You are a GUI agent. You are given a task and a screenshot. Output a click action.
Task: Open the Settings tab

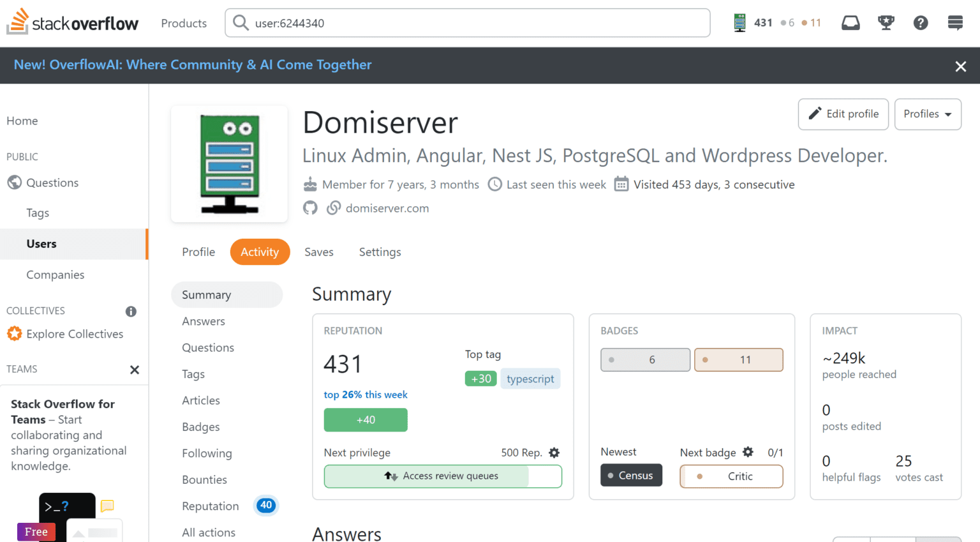coord(380,252)
